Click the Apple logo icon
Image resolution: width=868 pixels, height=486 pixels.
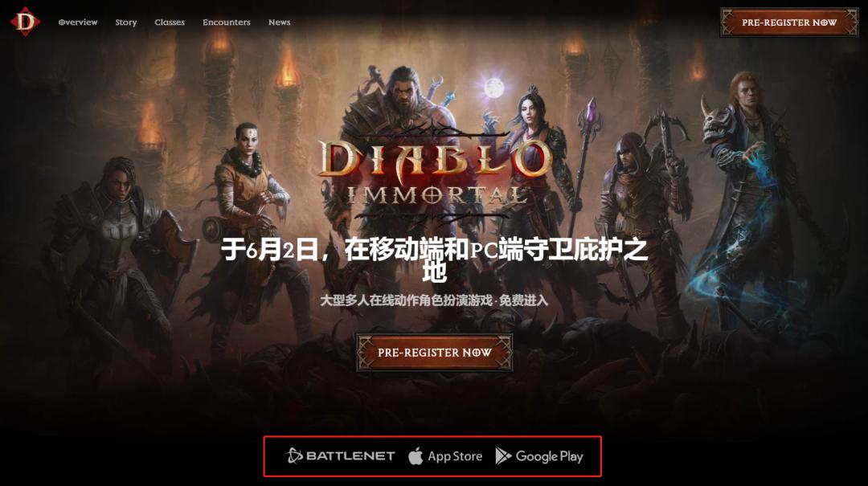[x=416, y=455]
